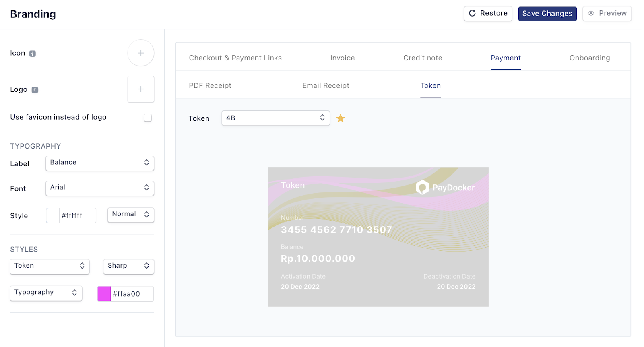Click the info icon next to Logo
The width and height of the screenshot is (644, 347).
click(35, 90)
